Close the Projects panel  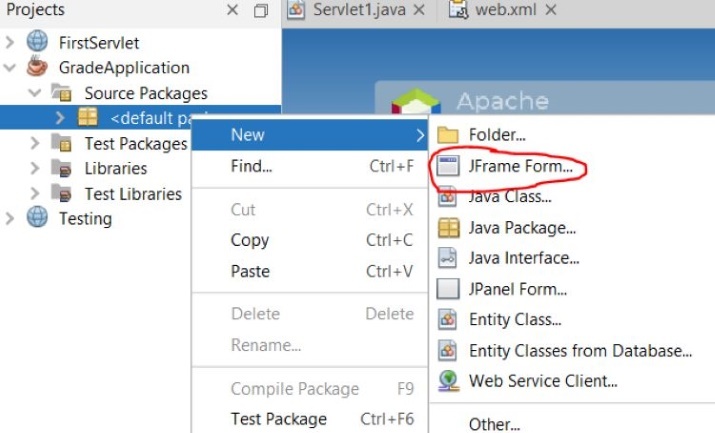233,10
